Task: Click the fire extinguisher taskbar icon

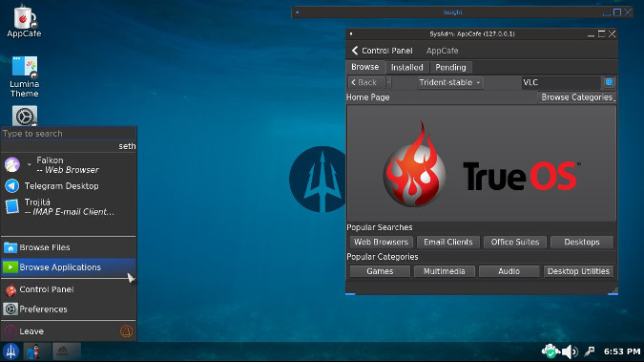Action: pos(33,351)
